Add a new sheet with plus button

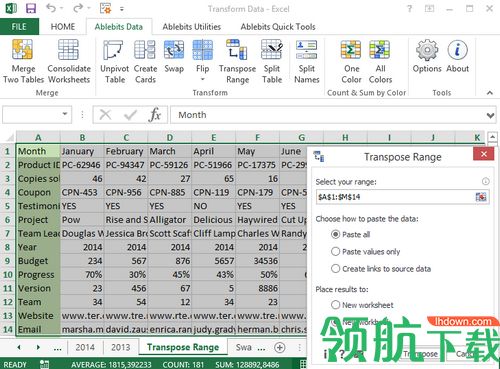point(279,348)
